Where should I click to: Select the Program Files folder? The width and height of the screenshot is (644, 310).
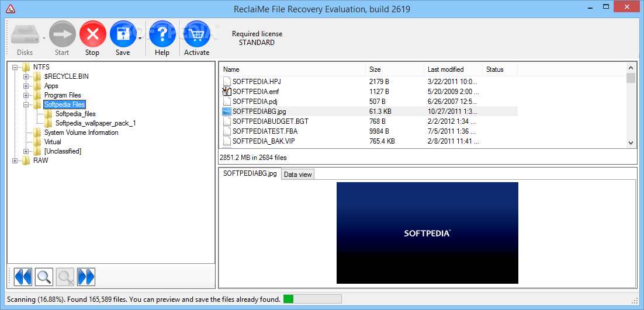[63, 95]
